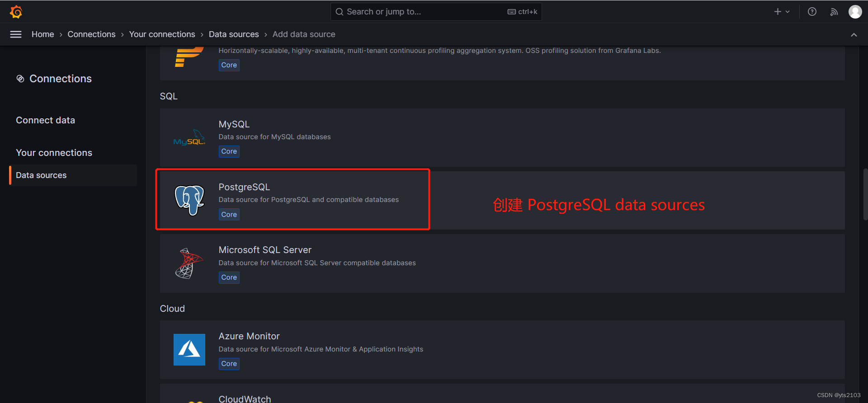Click the Azure Monitor Application Insights description

321,349
